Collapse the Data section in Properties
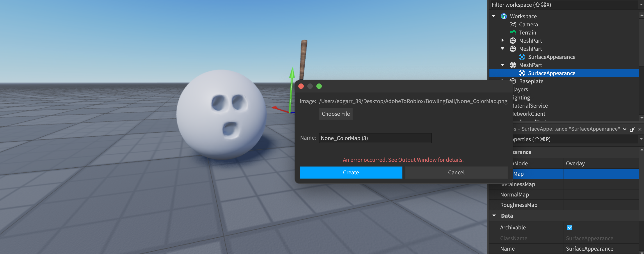The image size is (644, 254). coord(494,215)
